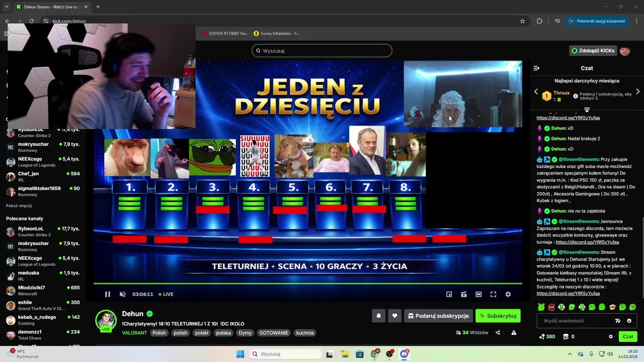Open Windows Start menu
The width and height of the screenshot is (644, 362).
coord(240,354)
